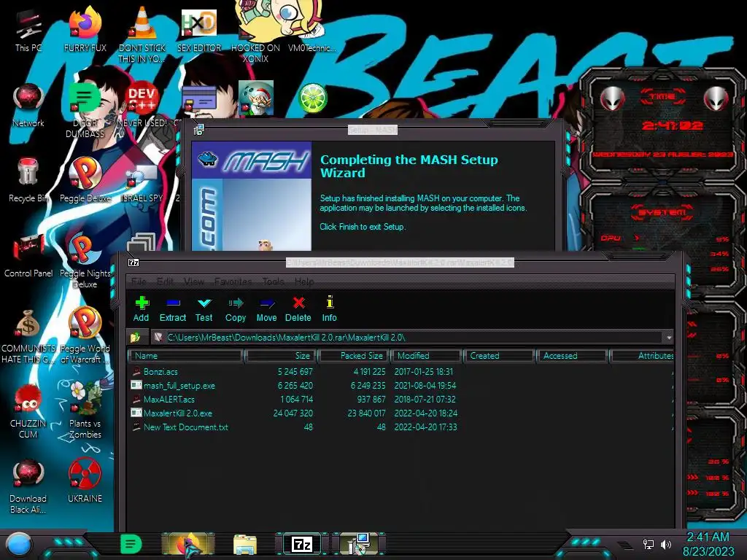Open the File menu in 7-Zip
747x560 pixels.
[x=139, y=281]
